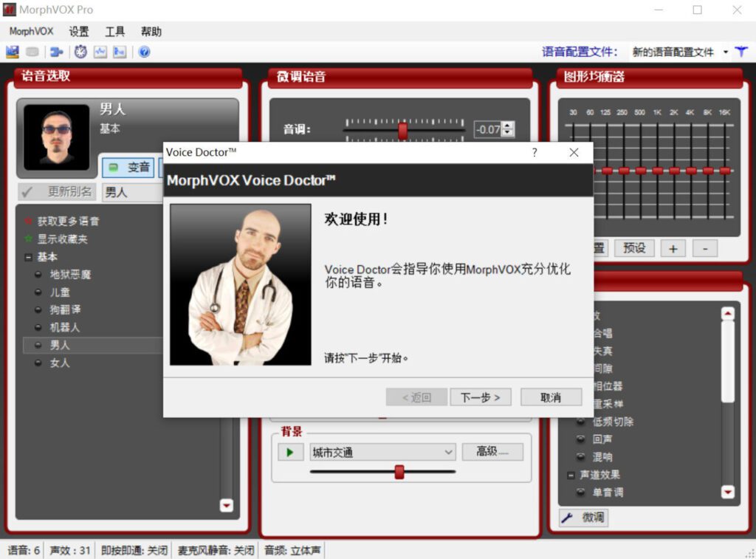Toggle the 低频切除 low-cut effect

tap(581, 421)
